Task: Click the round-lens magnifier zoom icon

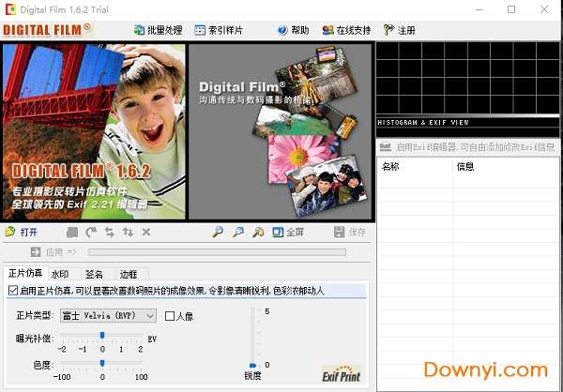Action: point(218,233)
